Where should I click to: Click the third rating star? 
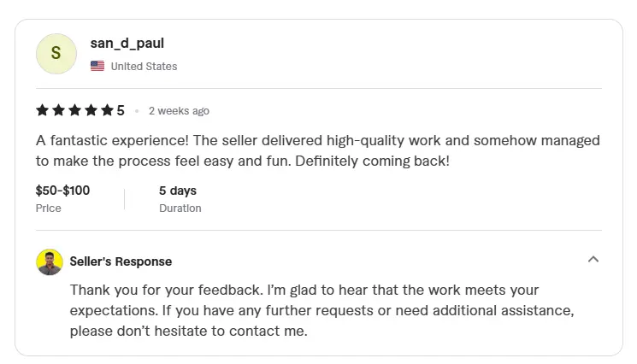point(74,110)
